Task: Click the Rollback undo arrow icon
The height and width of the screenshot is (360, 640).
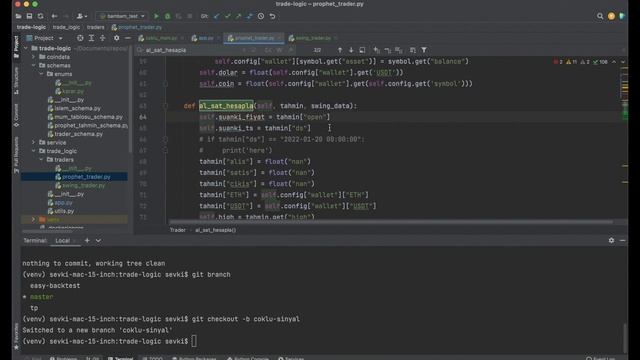Action: (272, 16)
